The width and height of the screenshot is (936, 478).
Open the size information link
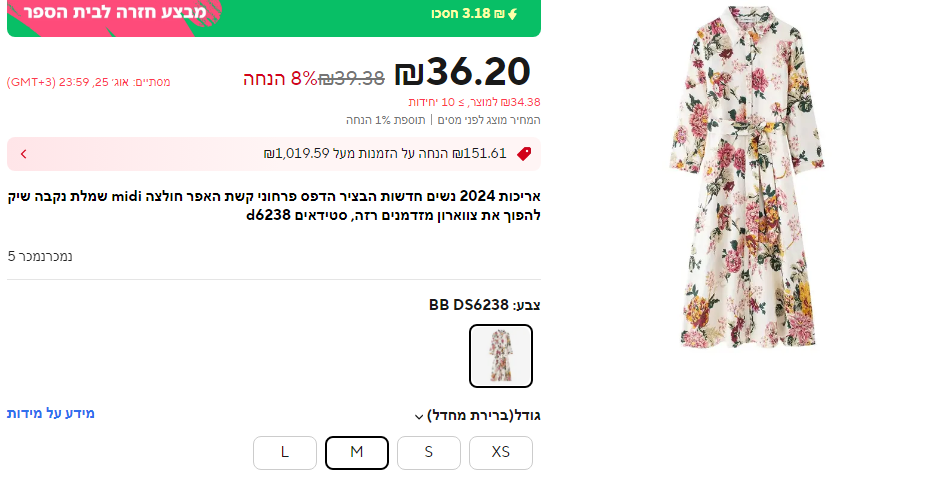pyautogui.click(x=51, y=413)
